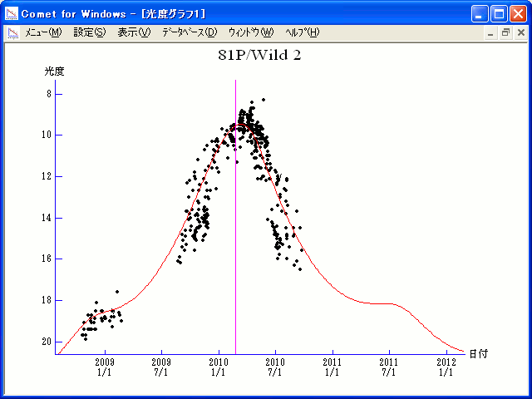The image size is (532, 399).
Task: Close the inner 光度グラフ1 document
Action: [x=521, y=33]
